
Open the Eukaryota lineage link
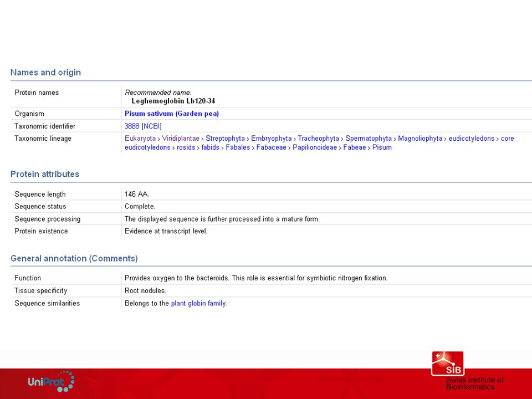(x=140, y=139)
